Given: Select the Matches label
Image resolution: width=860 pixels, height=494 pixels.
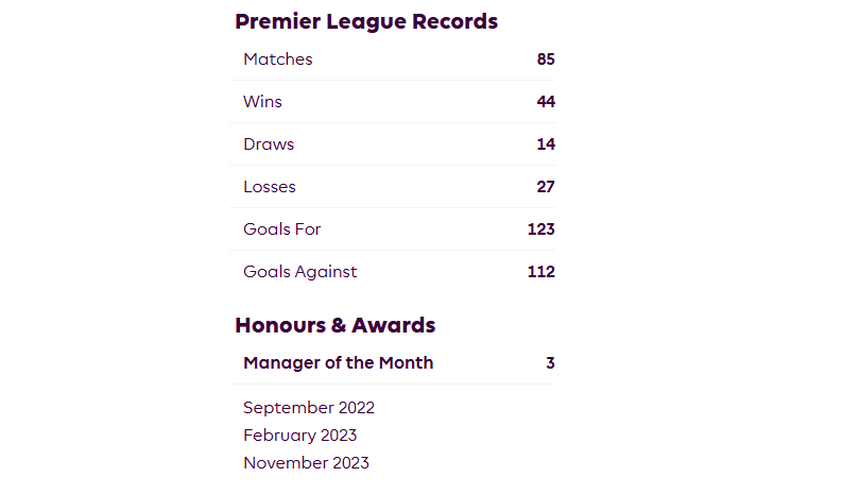Looking at the screenshot, I should 278,59.
